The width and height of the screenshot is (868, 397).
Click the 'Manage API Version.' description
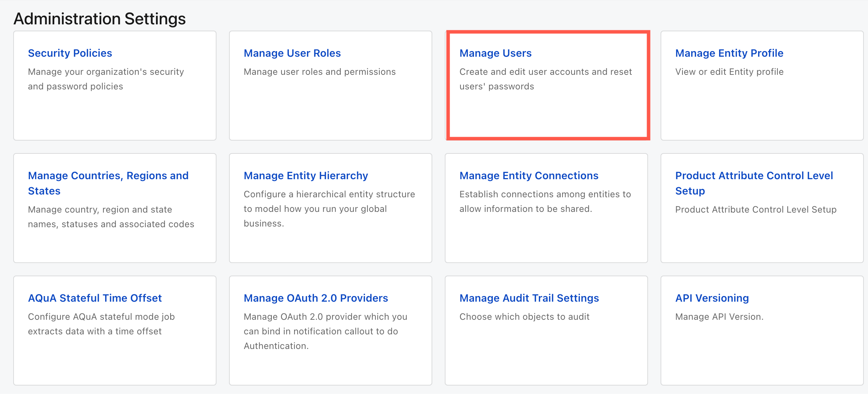tap(719, 317)
